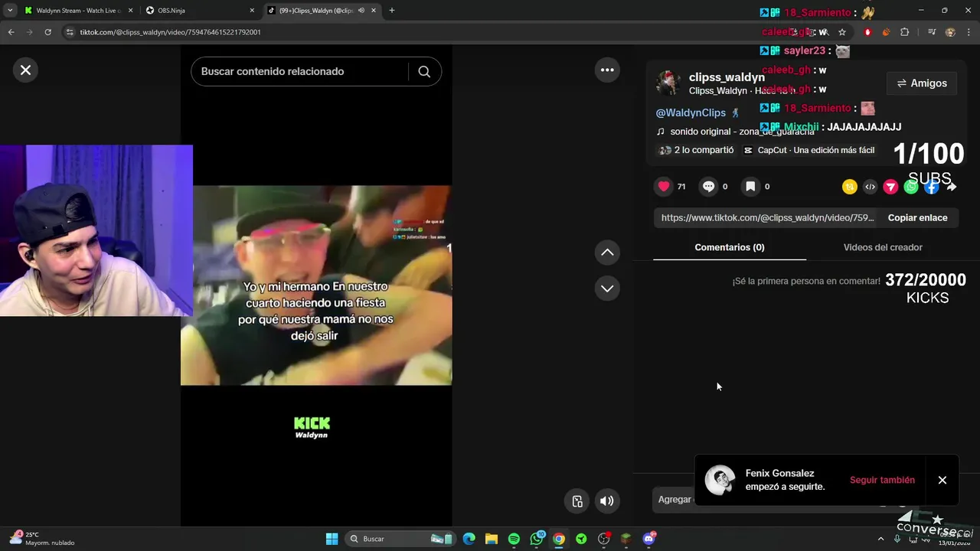Image resolution: width=980 pixels, height=551 pixels.
Task: Open clipss_waldyn profile avatar
Action: coord(668,83)
